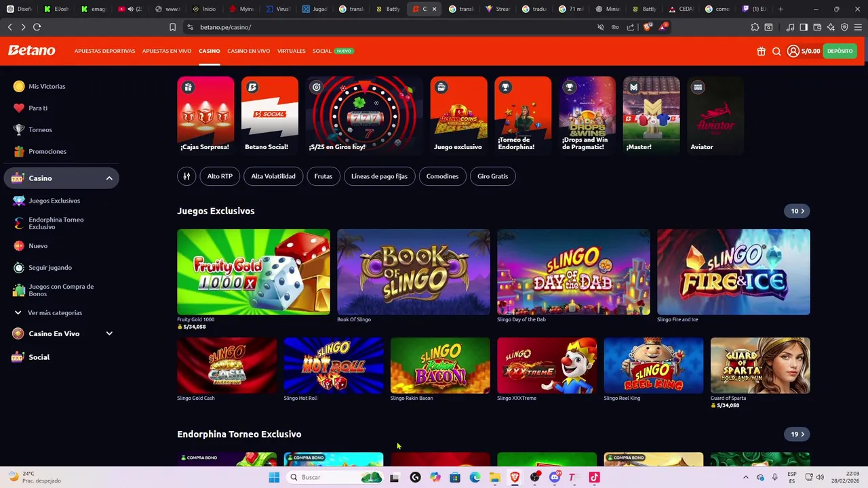Go to Apuestas en Vivo tab
The image size is (868, 488).
point(167,51)
